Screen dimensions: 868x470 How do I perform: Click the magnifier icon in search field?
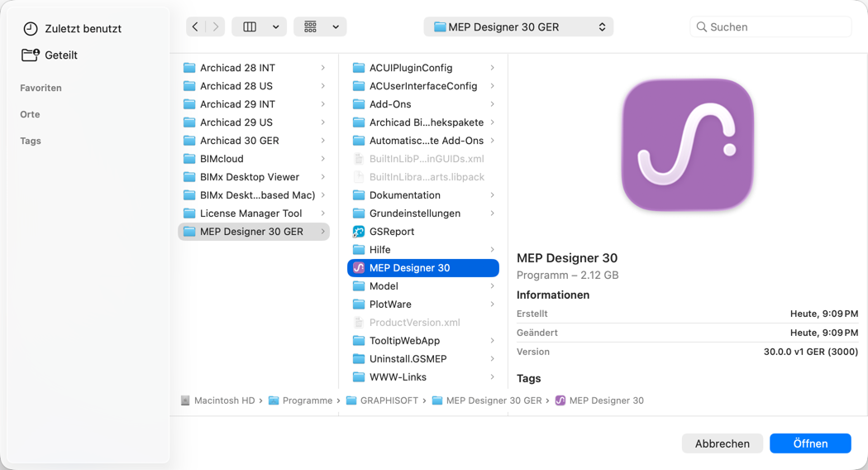click(x=701, y=26)
